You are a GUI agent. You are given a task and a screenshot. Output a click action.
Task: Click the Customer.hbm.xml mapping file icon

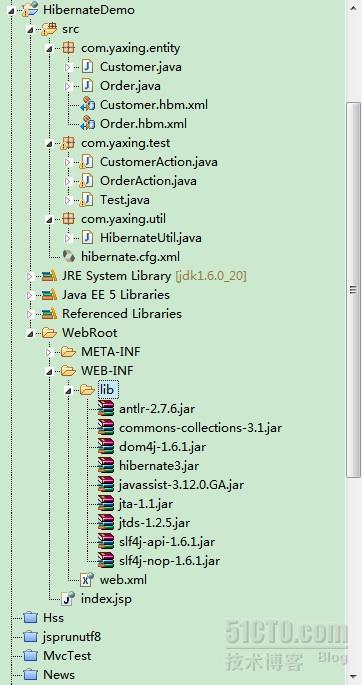point(87,105)
